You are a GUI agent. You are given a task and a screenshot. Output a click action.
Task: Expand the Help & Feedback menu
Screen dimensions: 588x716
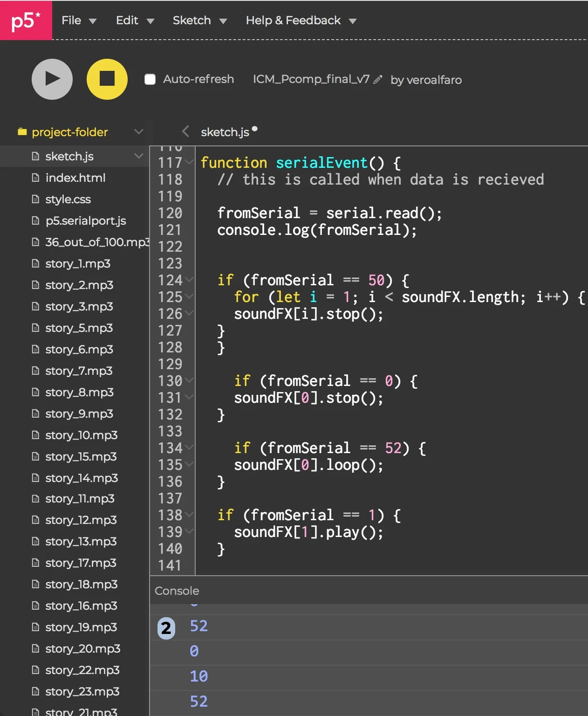tap(301, 21)
